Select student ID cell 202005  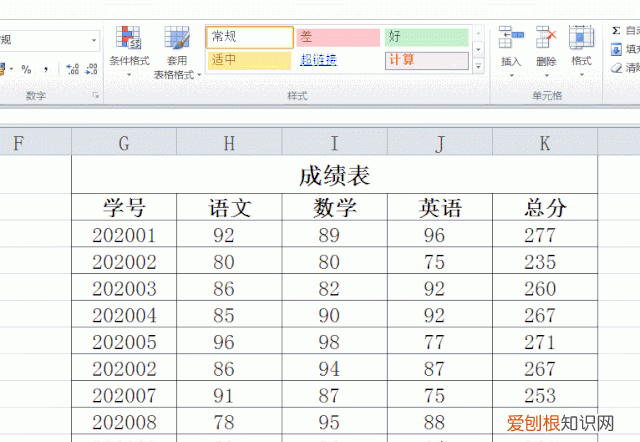(124, 341)
